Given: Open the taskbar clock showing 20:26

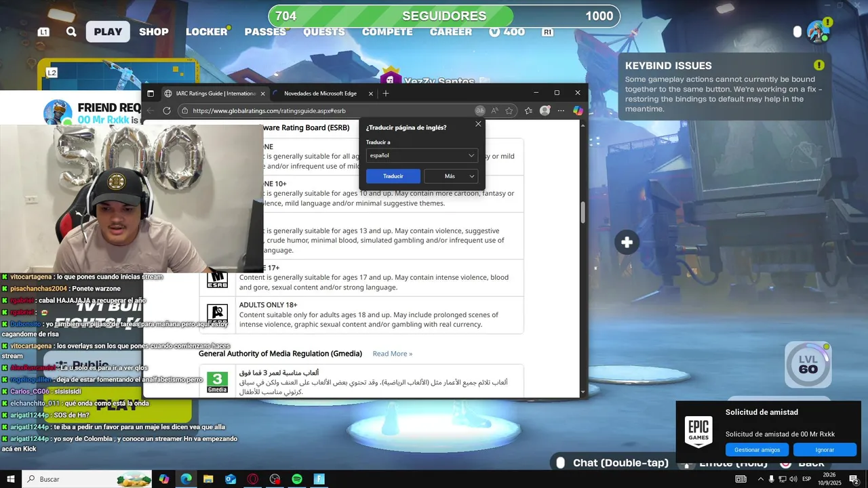Looking at the screenshot, I should (829, 479).
